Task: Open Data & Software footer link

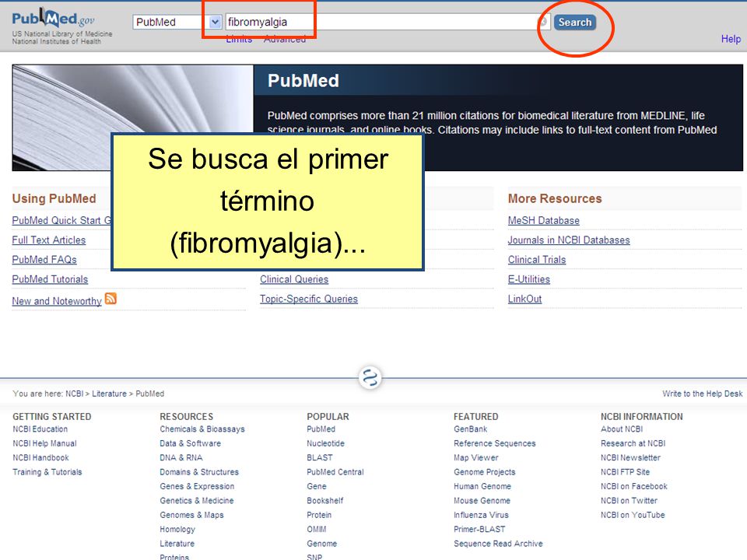Action: [x=190, y=443]
